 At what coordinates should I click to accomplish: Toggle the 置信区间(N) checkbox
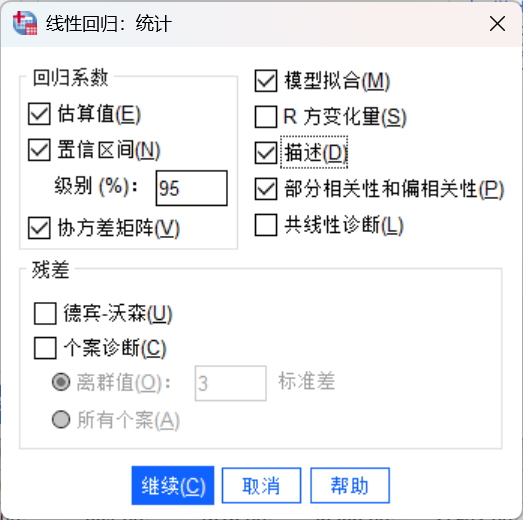39,150
